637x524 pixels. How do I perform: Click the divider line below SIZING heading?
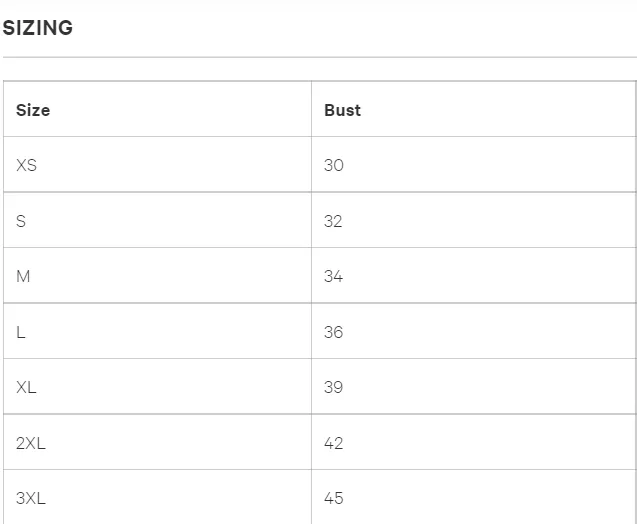pos(318,57)
